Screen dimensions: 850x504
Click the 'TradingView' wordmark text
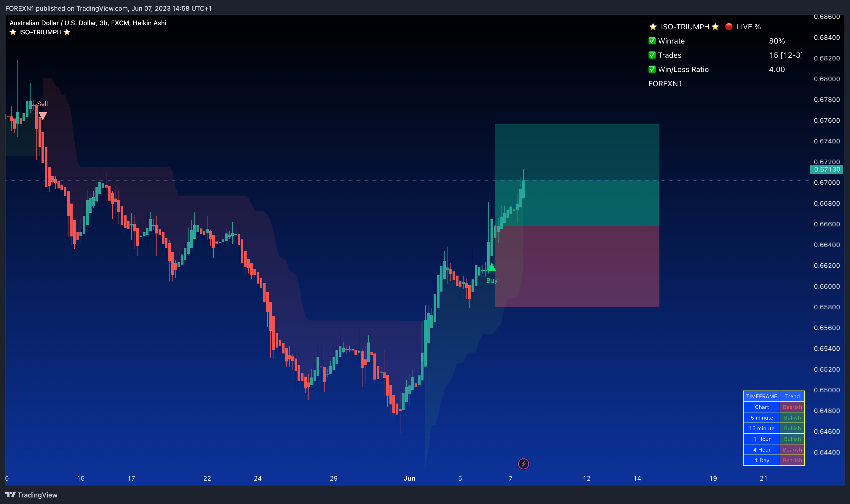(x=37, y=495)
